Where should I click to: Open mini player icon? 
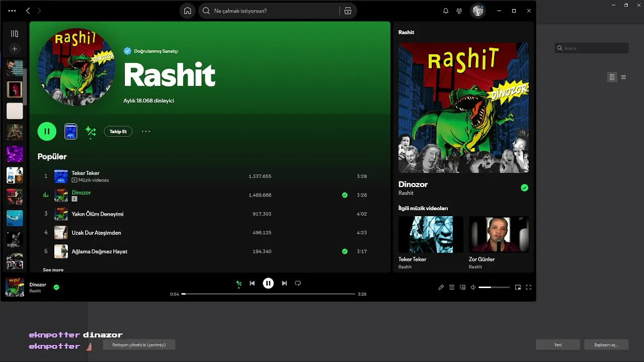click(518, 287)
